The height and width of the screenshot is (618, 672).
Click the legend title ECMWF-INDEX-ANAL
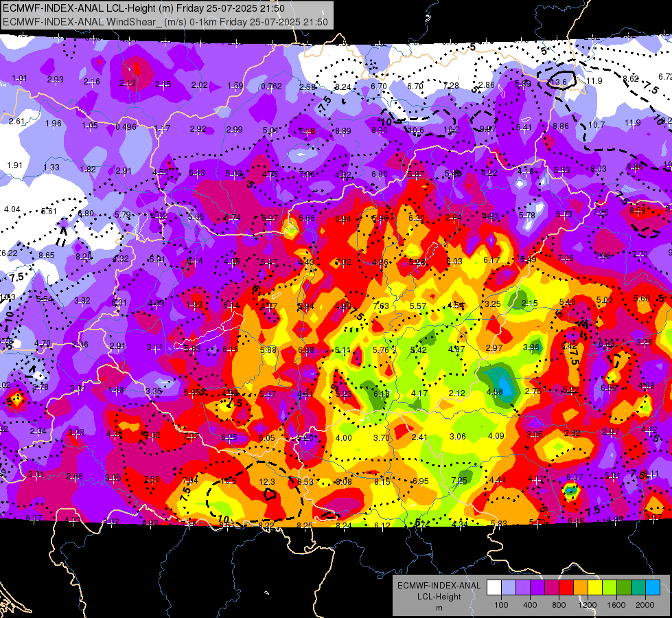tap(439, 586)
